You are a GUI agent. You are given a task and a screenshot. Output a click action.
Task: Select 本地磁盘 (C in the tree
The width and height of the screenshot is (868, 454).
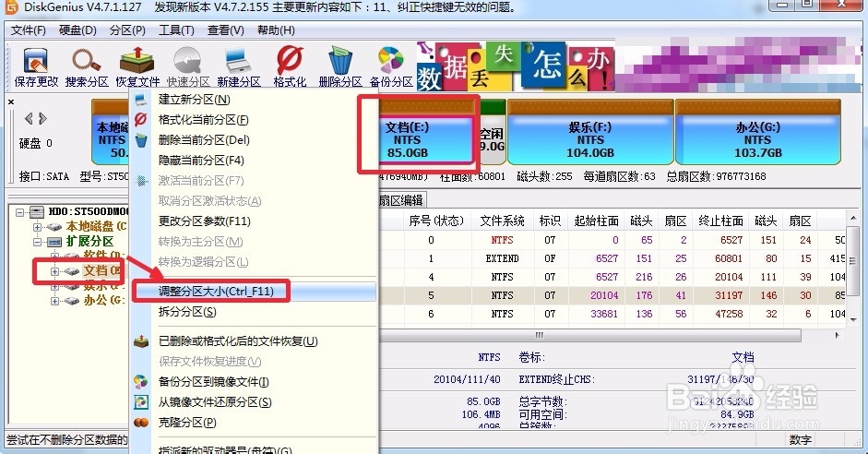point(96,226)
